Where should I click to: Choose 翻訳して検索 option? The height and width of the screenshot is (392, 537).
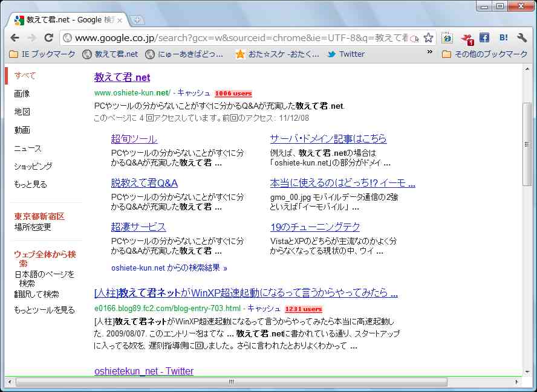point(37,294)
